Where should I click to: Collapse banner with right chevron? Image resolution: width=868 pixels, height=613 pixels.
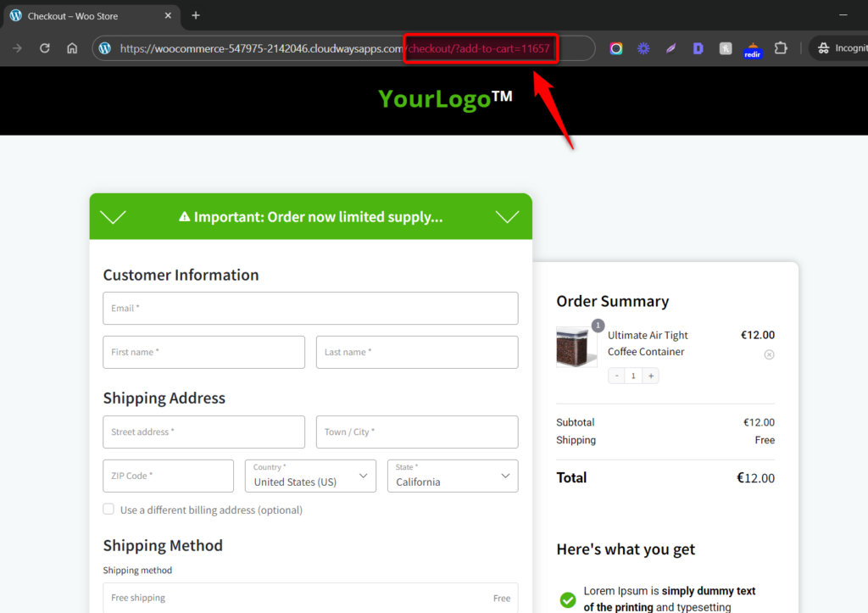507,216
